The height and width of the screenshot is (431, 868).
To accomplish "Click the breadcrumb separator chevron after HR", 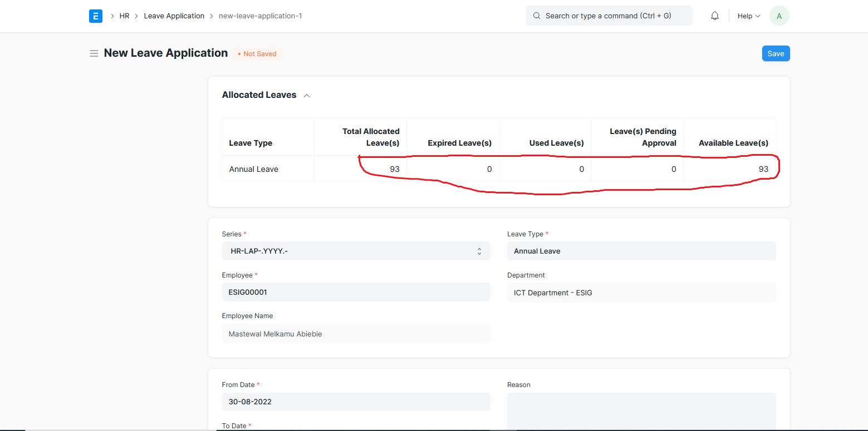I will [x=135, y=16].
